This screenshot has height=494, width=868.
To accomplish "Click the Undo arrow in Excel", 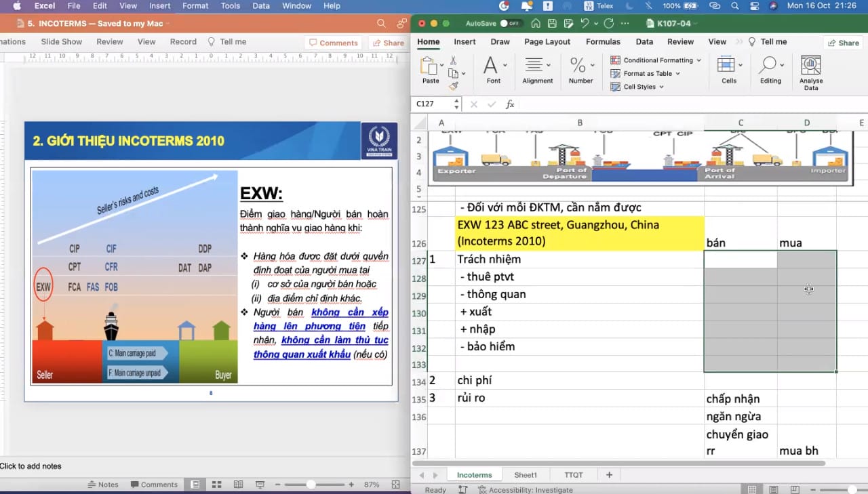I will [x=584, y=23].
